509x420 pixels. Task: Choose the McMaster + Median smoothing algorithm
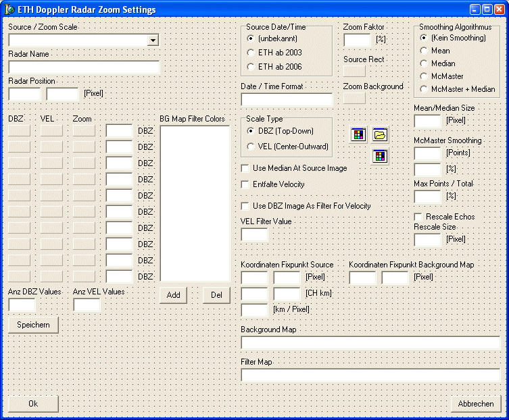424,88
